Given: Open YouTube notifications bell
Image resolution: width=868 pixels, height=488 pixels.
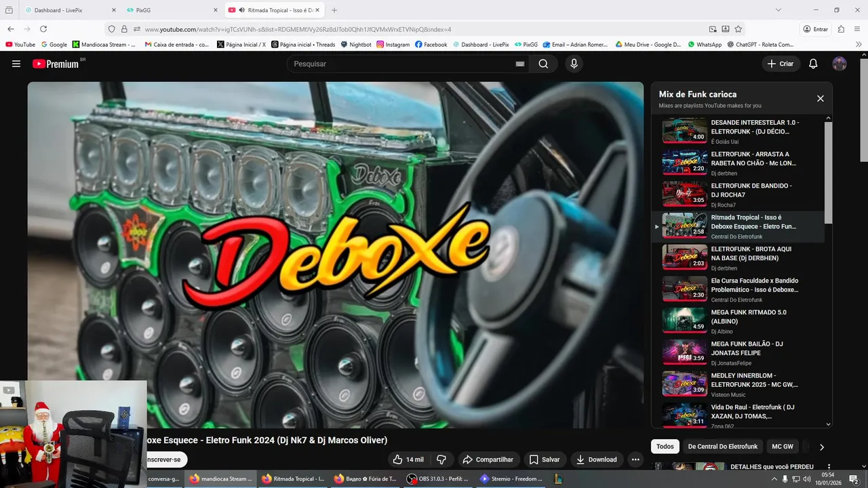Looking at the screenshot, I should click(813, 64).
